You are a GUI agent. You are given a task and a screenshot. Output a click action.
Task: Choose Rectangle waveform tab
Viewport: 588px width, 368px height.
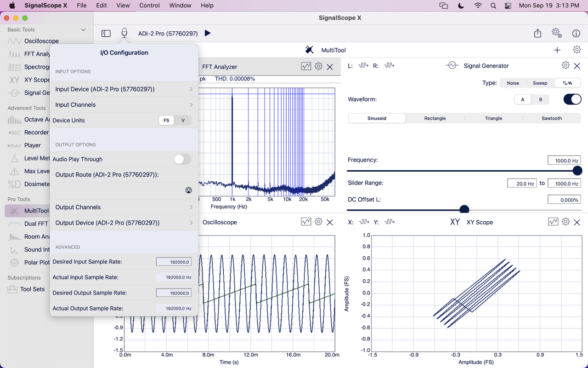tap(435, 118)
